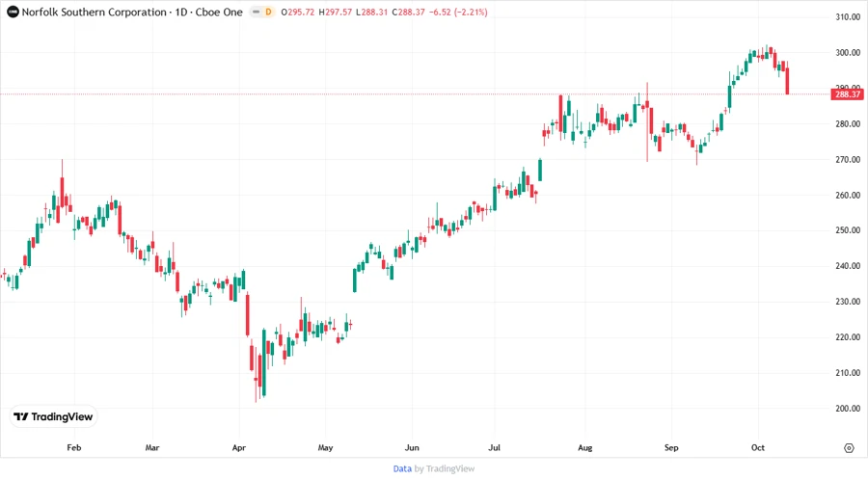Click the 250.00 price scale mark
Image resolution: width=868 pixels, height=480 pixels.
click(x=847, y=230)
